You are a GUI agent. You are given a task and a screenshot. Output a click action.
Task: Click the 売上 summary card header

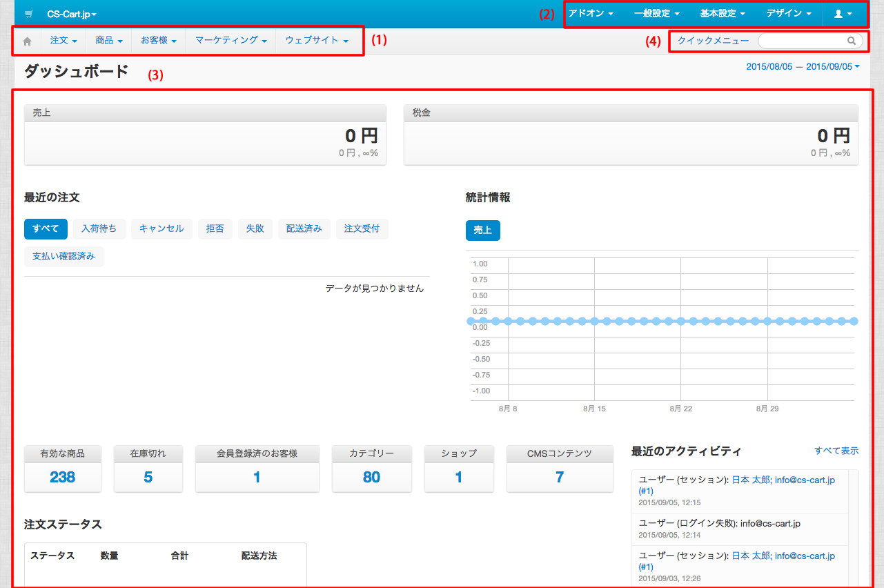click(205, 112)
